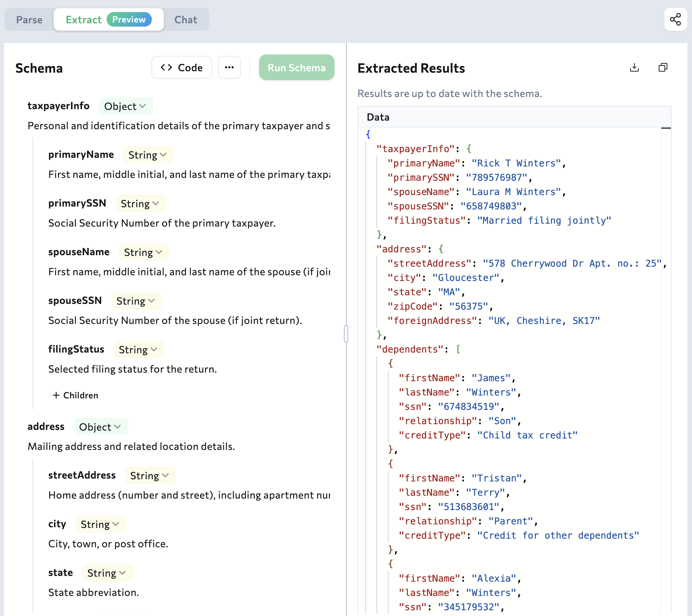692x616 pixels.
Task: Select the Extract Preview tab
Action: pyautogui.click(x=108, y=20)
